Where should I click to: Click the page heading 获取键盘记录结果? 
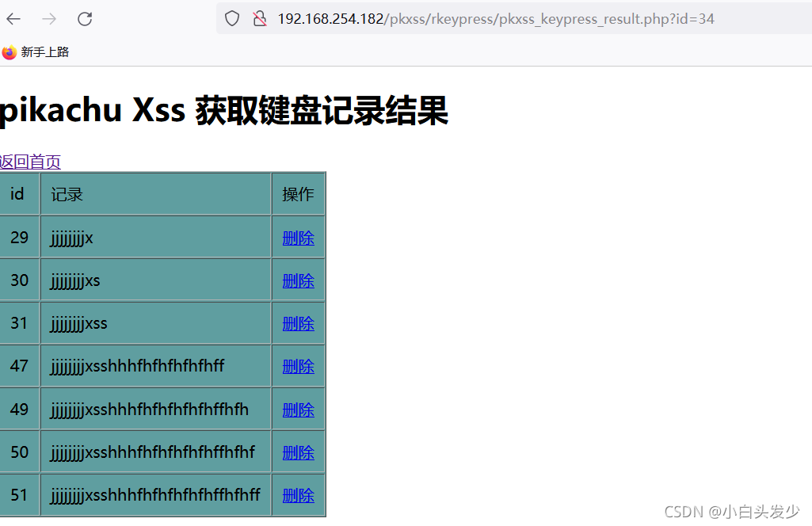(321, 110)
